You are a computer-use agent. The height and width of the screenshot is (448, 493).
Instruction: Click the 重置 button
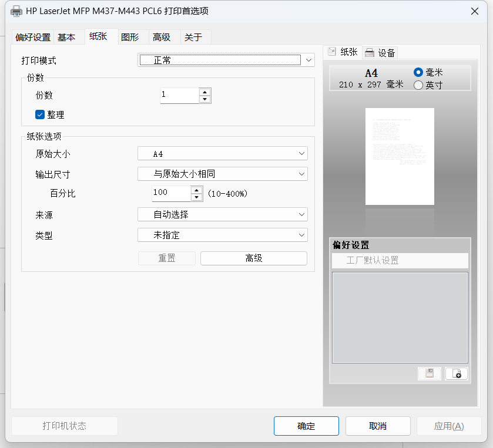(166, 258)
